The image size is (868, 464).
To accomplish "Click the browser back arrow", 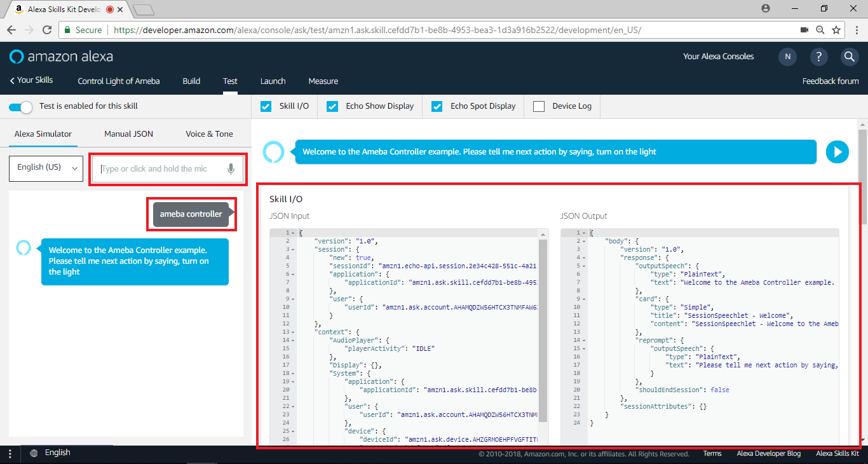I will [x=11, y=30].
